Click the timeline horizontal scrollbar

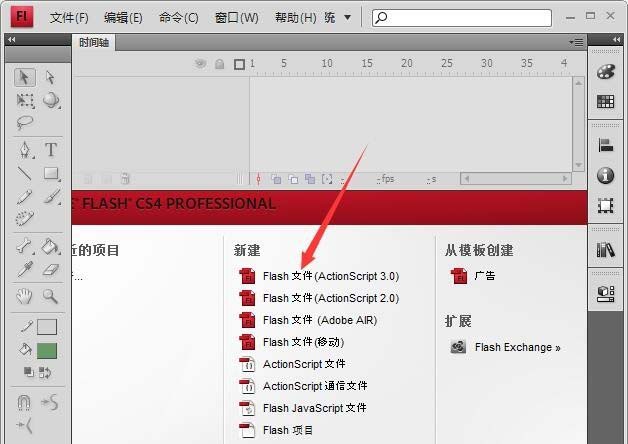tap(516, 179)
